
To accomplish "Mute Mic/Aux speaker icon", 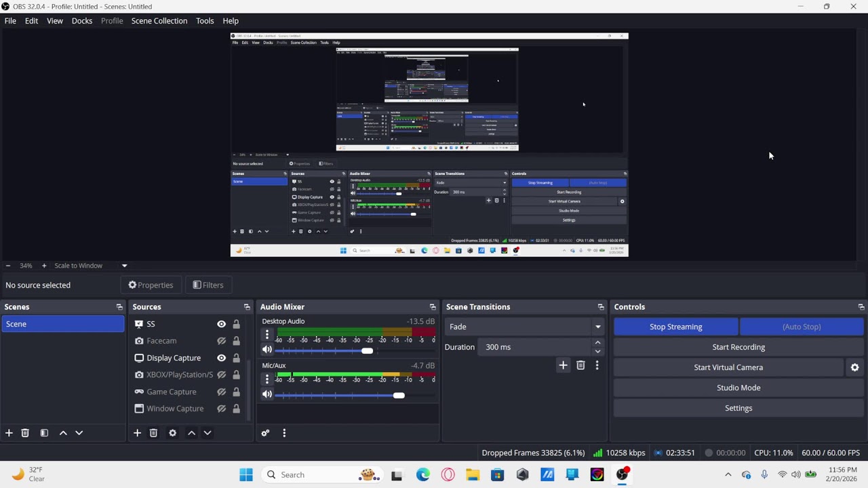I will pos(267,394).
